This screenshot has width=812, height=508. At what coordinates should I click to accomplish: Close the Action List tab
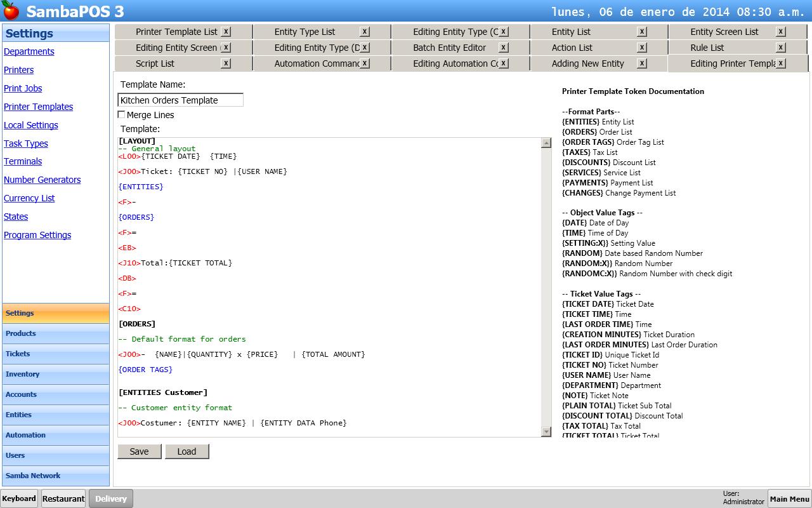coord(642,48)
